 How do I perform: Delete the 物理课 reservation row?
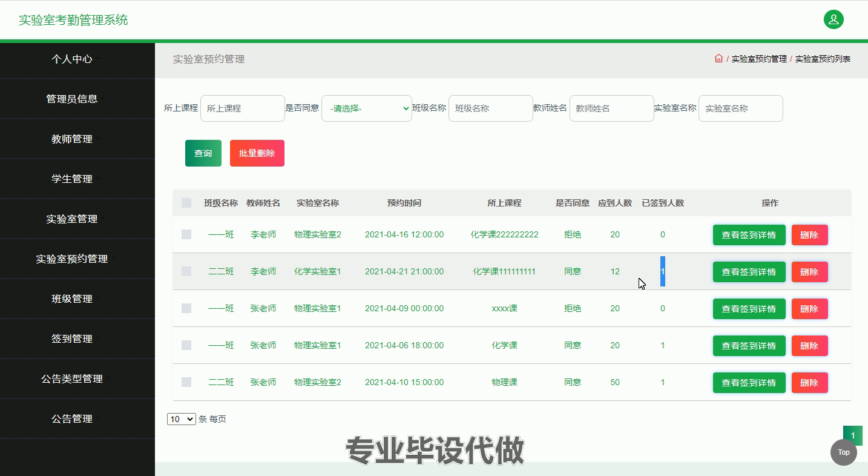[x=810, y=383]
